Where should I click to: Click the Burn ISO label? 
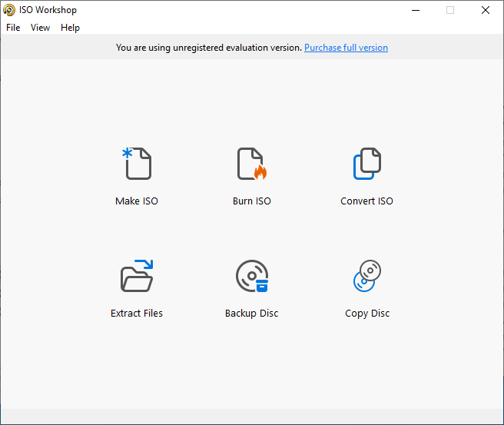pyautogui.click(x=252, y=201)
